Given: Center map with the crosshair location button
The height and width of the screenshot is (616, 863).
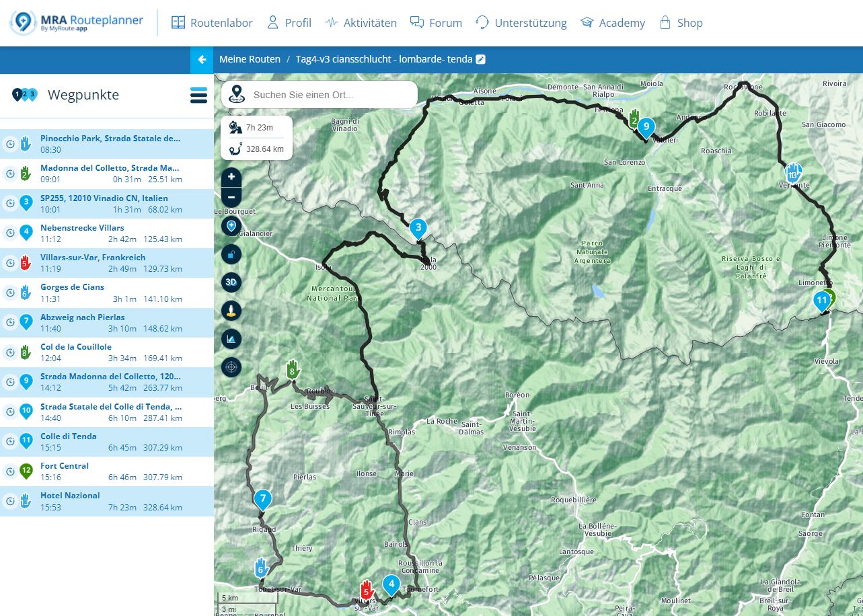Looking at the screenshot, I should tap(231, 367).
